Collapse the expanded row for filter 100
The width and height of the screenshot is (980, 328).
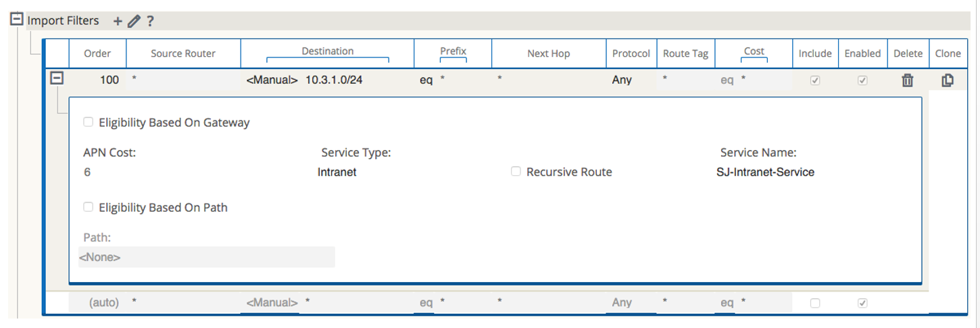tap(57, 79)
